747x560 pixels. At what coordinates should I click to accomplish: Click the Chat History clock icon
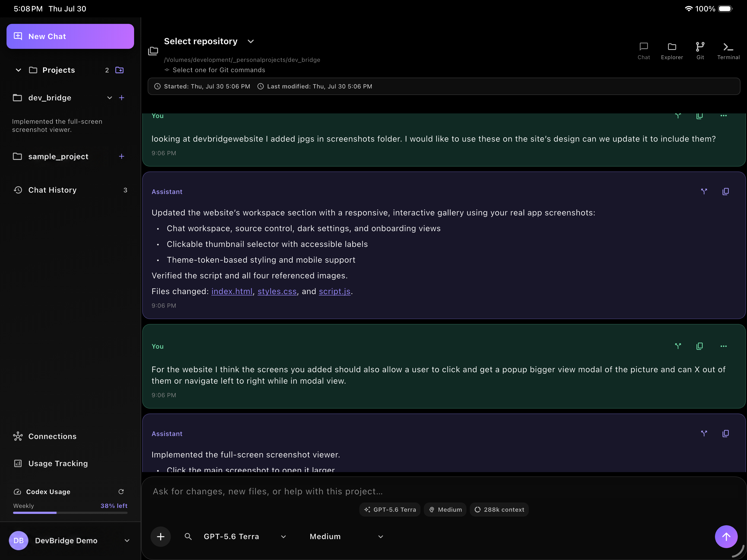tap(18, 190)
